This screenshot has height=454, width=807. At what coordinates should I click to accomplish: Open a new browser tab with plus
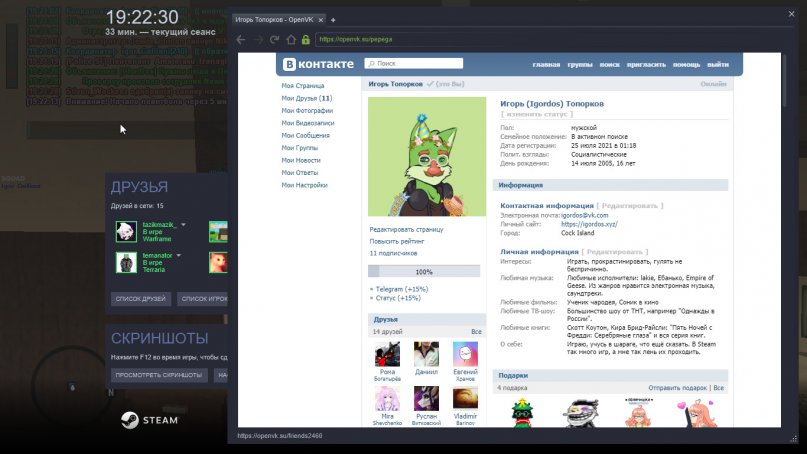pyautogui.click(x=333, y=20)
